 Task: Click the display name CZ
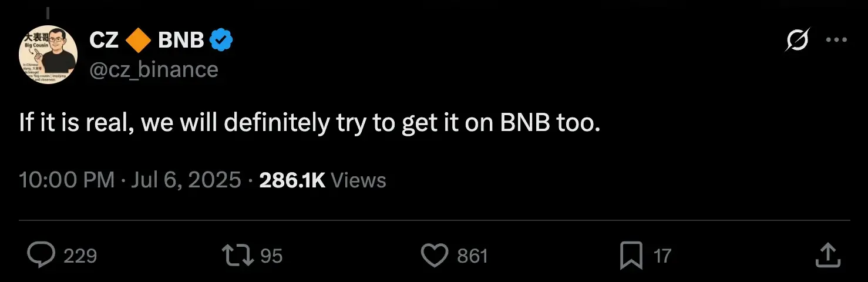pos(105,40)
